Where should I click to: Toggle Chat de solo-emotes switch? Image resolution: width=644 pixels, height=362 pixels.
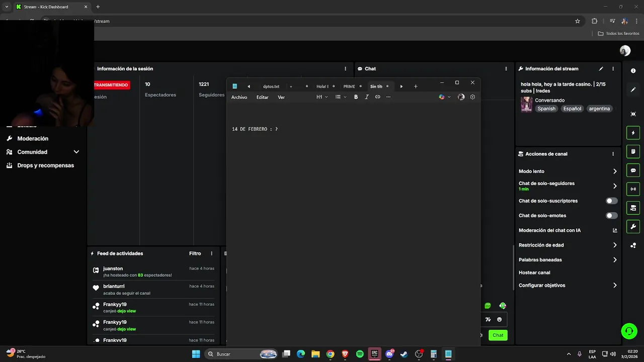tap(611, 216)
